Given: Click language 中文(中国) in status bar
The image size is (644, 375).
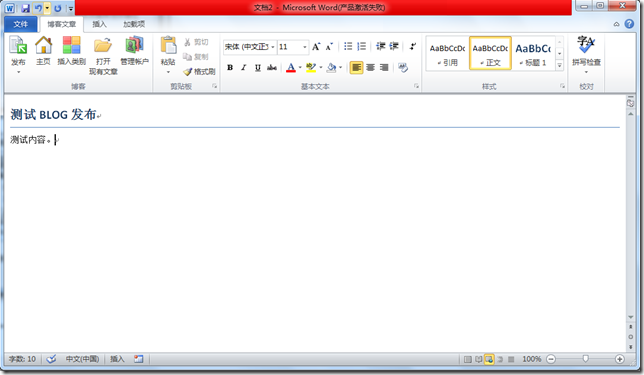Looking at the screenshot, I should pos(83,359).
